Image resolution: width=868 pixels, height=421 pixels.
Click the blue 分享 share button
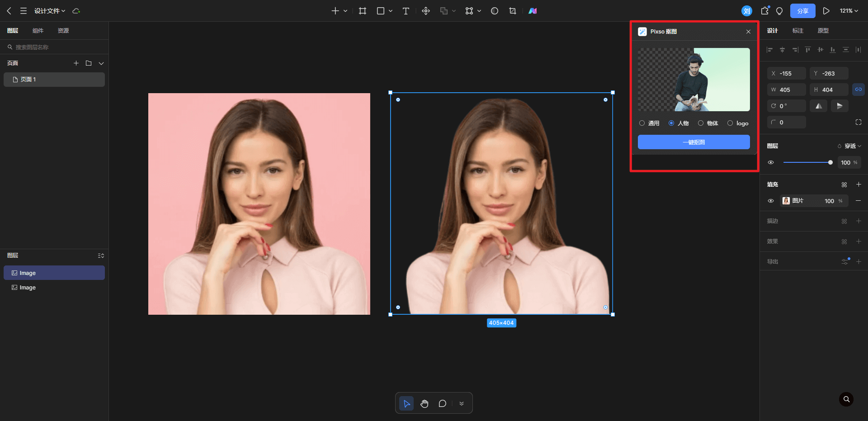point(802,11)
